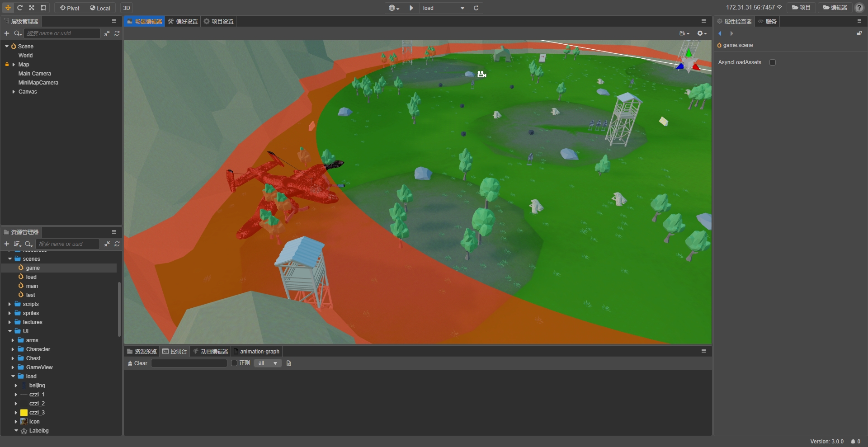Open the 项目设置 tab

coord(219,21)
